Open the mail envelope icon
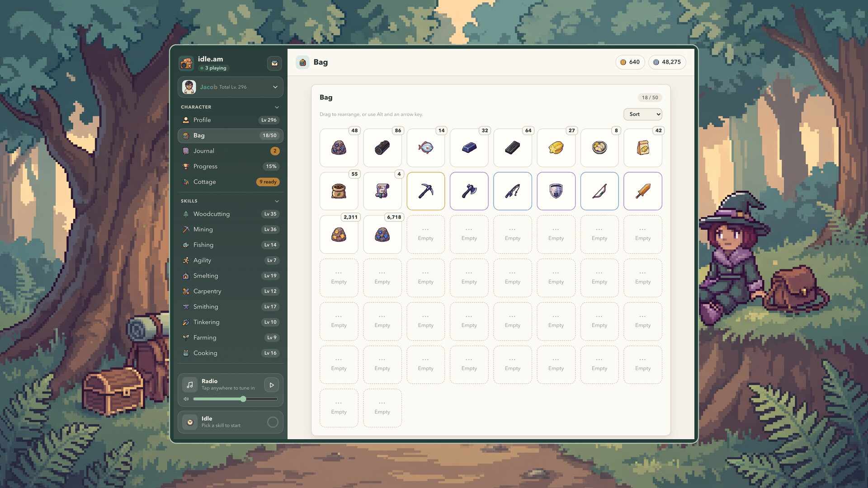The width and height of the screenshot is (868, 488). [x=274, y=63]
